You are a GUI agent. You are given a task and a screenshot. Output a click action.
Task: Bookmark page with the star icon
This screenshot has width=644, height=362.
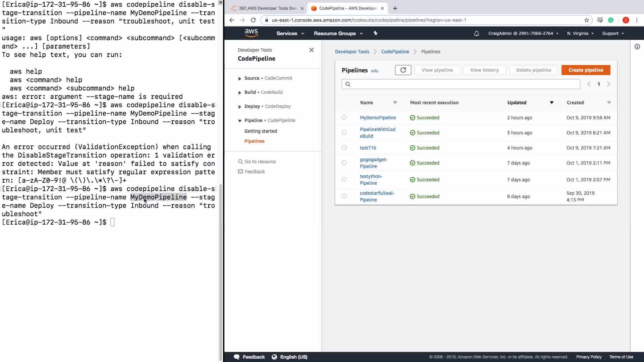coord(586,20)
